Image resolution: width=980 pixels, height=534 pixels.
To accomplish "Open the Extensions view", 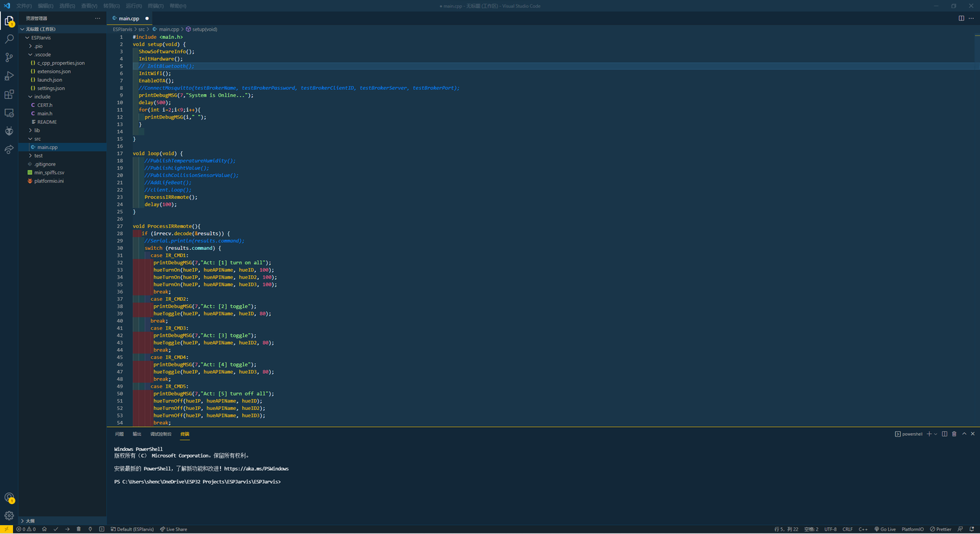I will (9, 95).
